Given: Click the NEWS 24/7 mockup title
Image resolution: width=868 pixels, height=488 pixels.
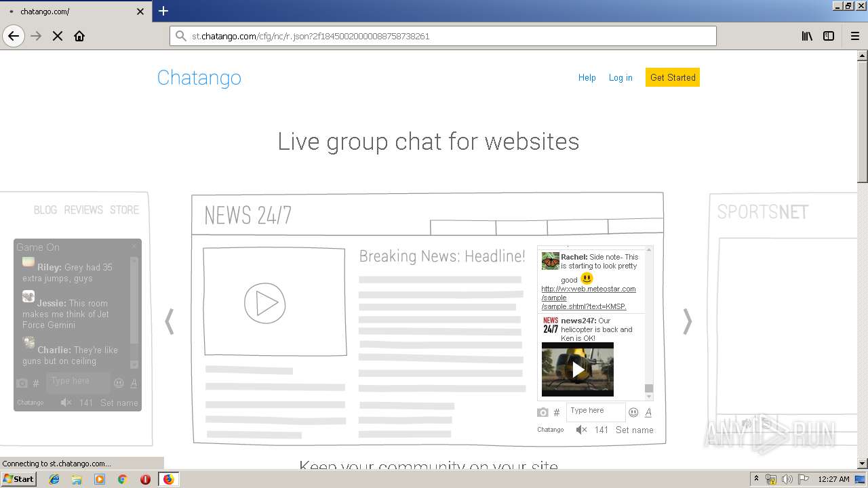Looking at the screenshot, I should point(248,216).
